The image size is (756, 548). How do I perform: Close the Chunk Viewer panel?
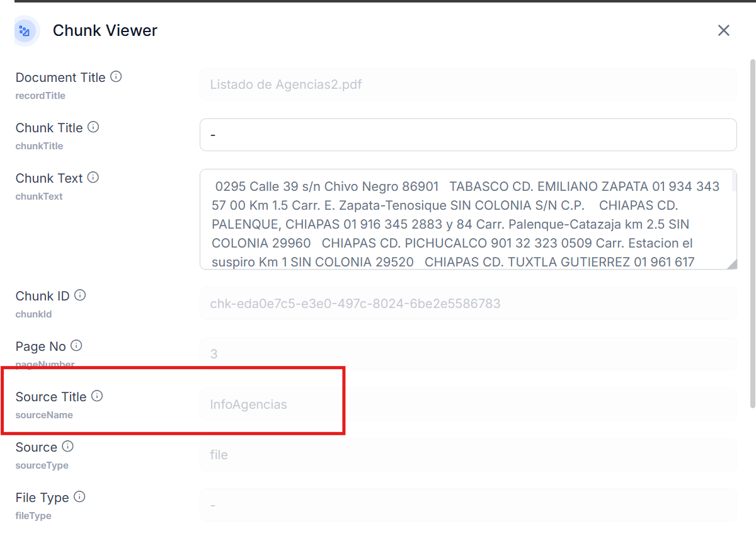(723, 30)
